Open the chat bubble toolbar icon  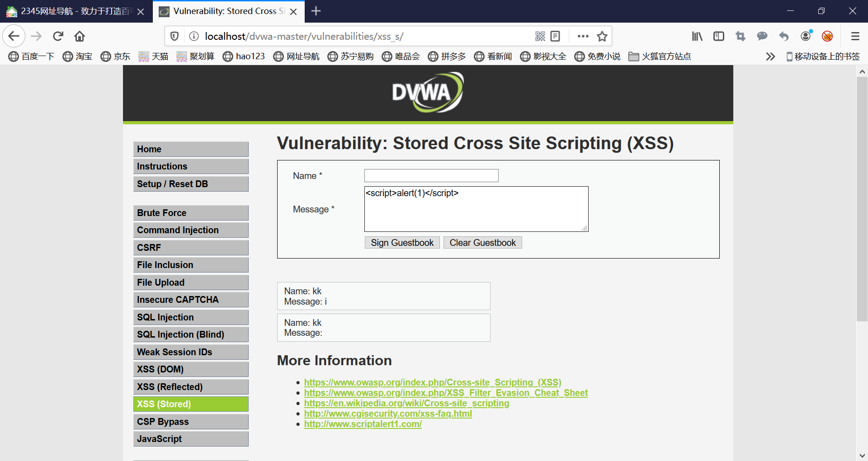(x=762, y=36)
